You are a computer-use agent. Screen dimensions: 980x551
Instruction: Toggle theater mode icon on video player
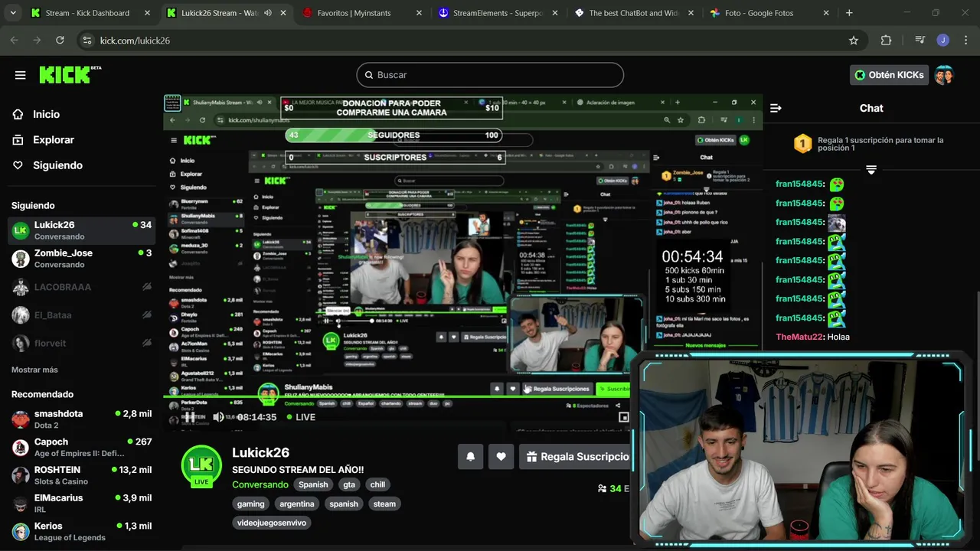[x=624, y=417]
